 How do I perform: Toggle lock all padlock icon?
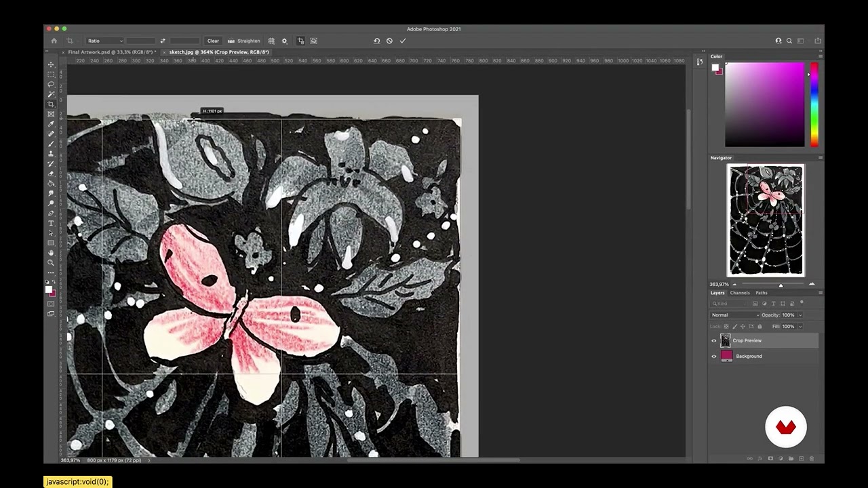click(759, 327)
